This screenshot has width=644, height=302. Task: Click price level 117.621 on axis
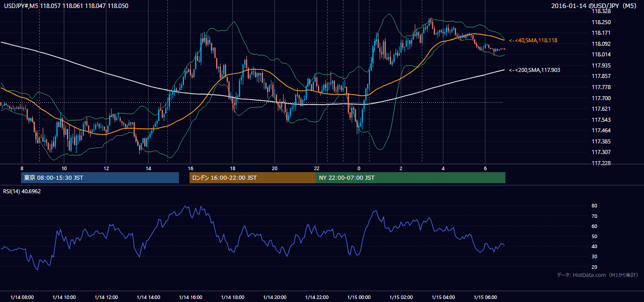point(601,109)
